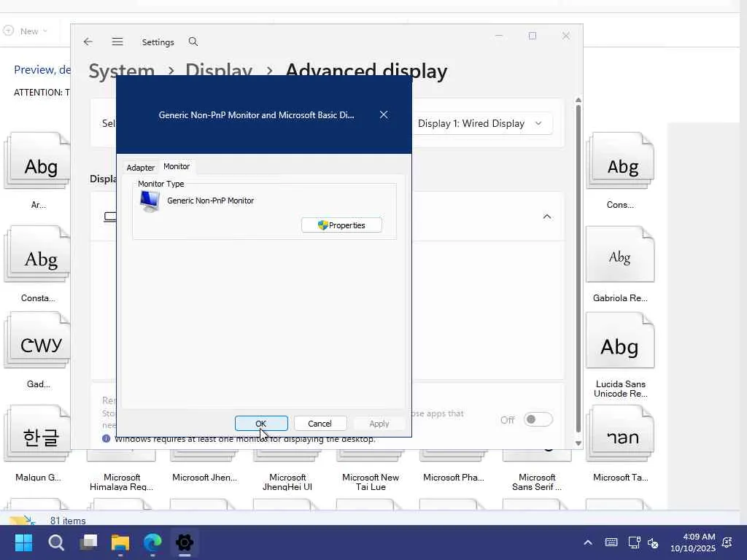Click the network display tray icon
Image resolution: width=747 pixels, height=560 pixels.
[x=634, y=542]
